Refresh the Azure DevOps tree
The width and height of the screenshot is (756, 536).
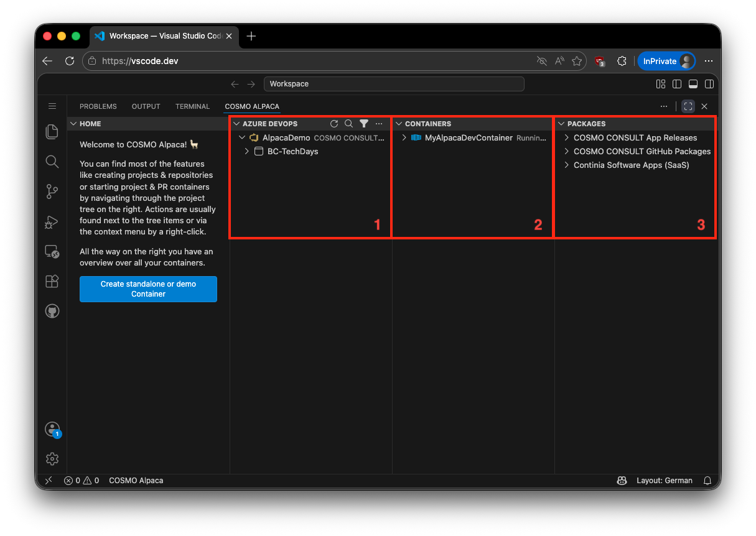pos(334,124)
